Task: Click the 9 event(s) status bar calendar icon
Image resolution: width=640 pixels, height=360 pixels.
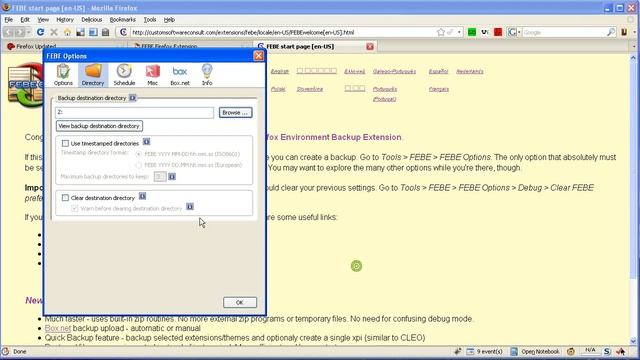Action: [470, 351]
